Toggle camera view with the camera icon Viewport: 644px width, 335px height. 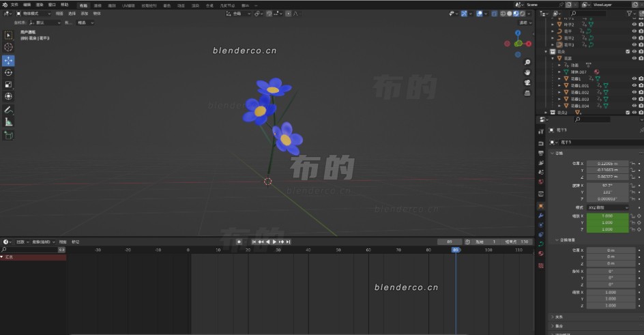tap(527, 83)
